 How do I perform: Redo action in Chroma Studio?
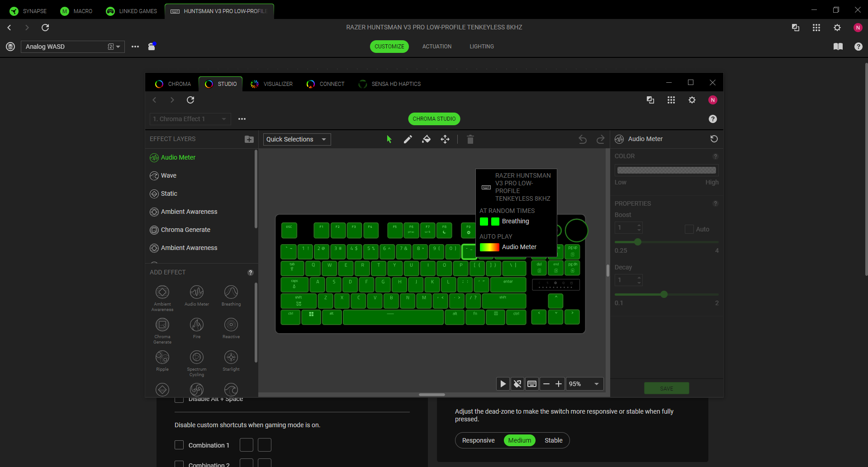point(601,139)
